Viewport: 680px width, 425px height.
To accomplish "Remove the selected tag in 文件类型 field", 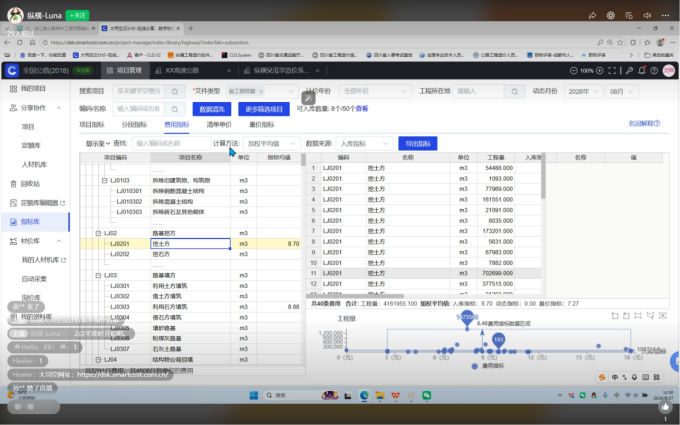I will click(261, 92).
